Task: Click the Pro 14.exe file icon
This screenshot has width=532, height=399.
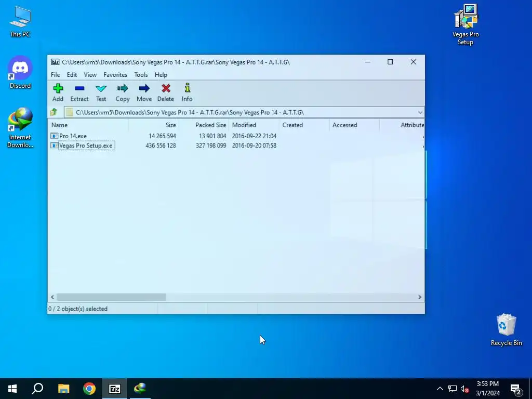Action: [54, 136]
